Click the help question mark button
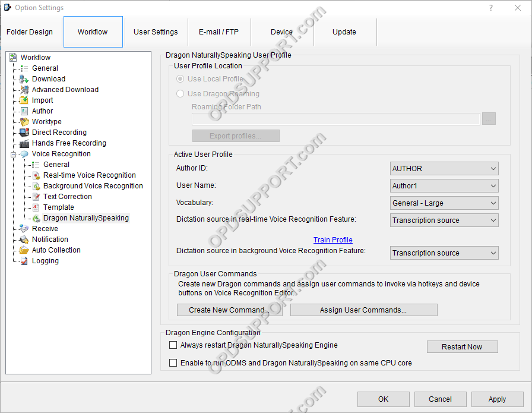 [491, 8]
